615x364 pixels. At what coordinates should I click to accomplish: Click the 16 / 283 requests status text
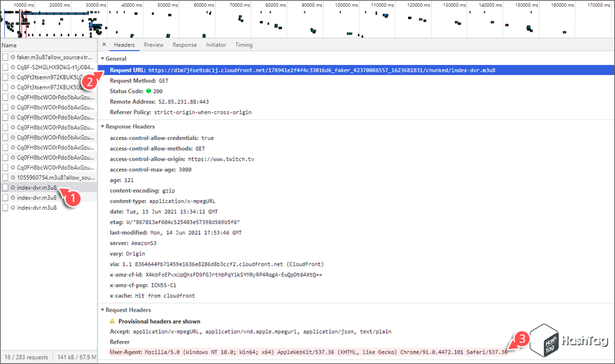[x=26, y=357]
